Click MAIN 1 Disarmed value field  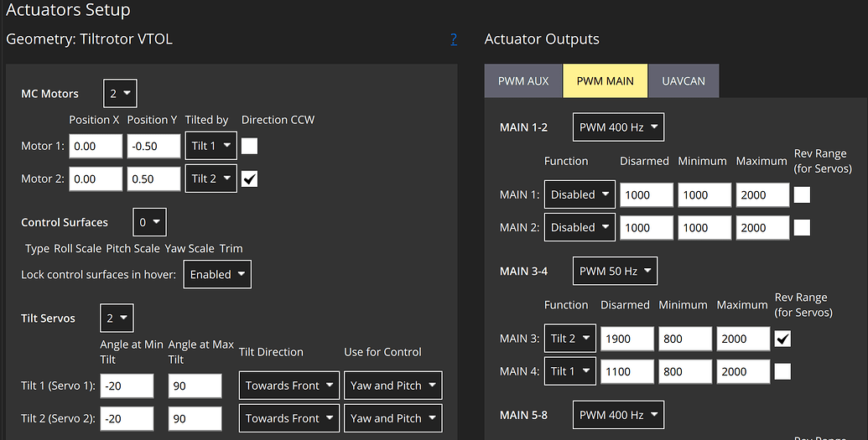coord(647,194)
